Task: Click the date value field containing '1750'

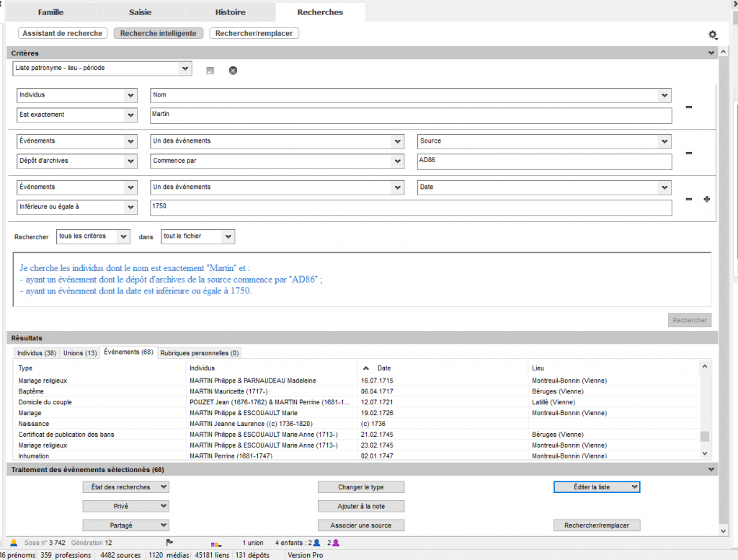Action: click(x=410, y=208)
